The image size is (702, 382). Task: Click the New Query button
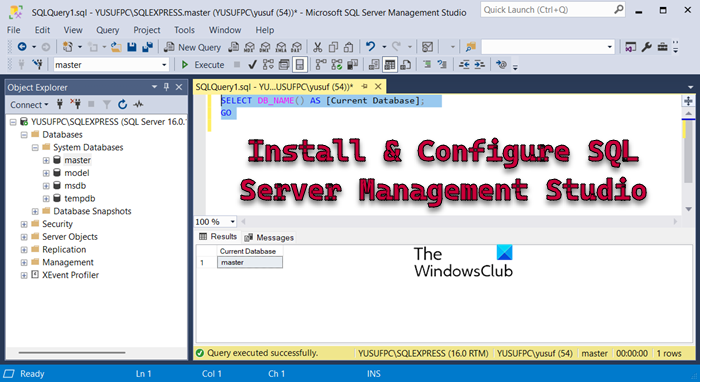192,47
